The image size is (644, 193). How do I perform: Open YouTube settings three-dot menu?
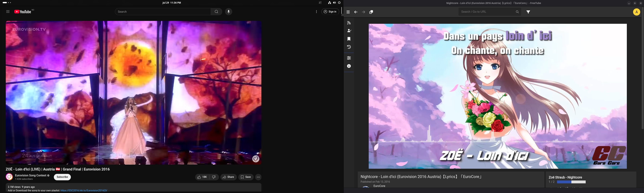point(316,12)
